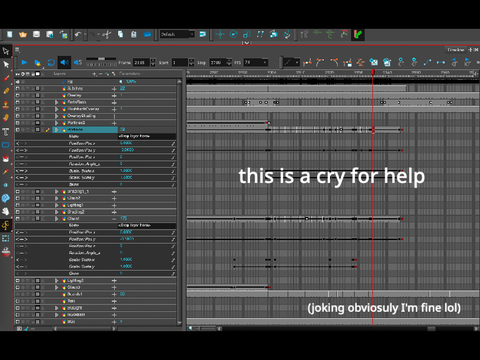This screenshot has height=360, width=480.
Task: Select the Timeline tab
Action: (456, 50)
